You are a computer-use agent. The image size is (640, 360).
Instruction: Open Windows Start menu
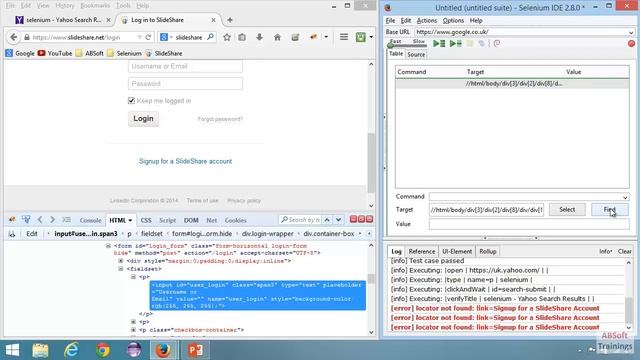click(x=12, y=350)
